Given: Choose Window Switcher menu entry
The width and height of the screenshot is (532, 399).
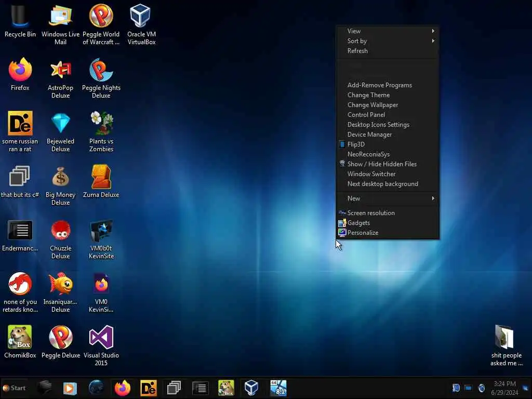Looking at the screenshot, I should pos(388,174).
